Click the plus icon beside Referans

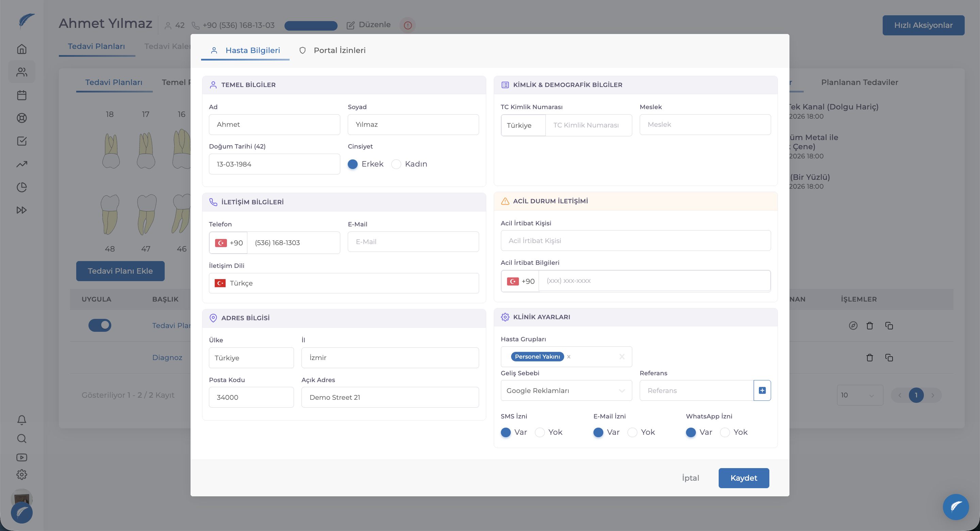[x=762, y=390]
